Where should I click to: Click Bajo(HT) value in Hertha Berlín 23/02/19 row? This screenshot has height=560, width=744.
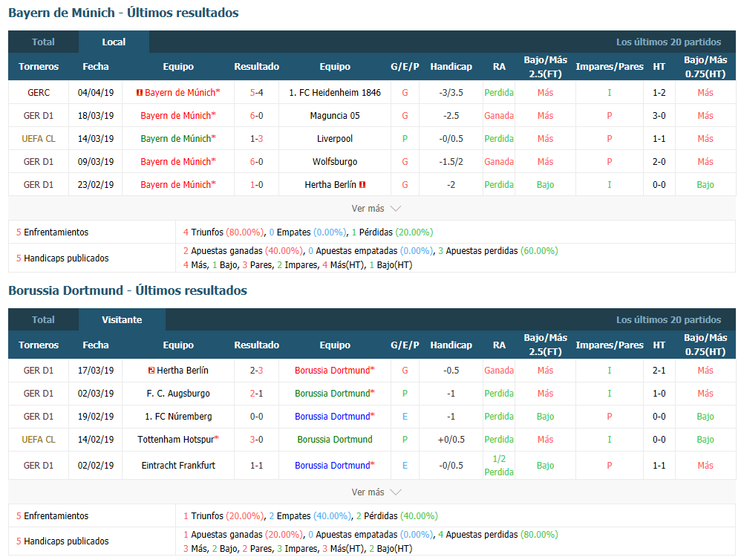coord(705,185)
